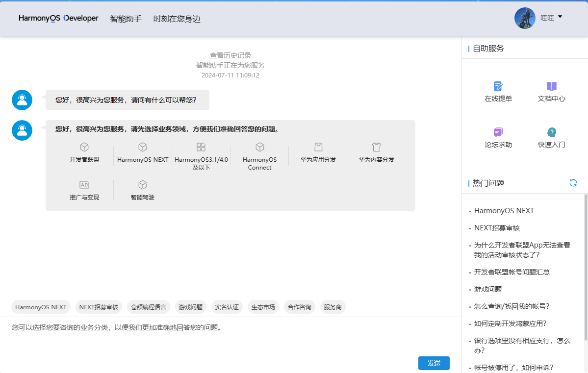Image resolution: width=588 pixels, height=373 pixels.
Task: Open the account menu via 哇哇 dropdown arrow
Action: [559, 17]
